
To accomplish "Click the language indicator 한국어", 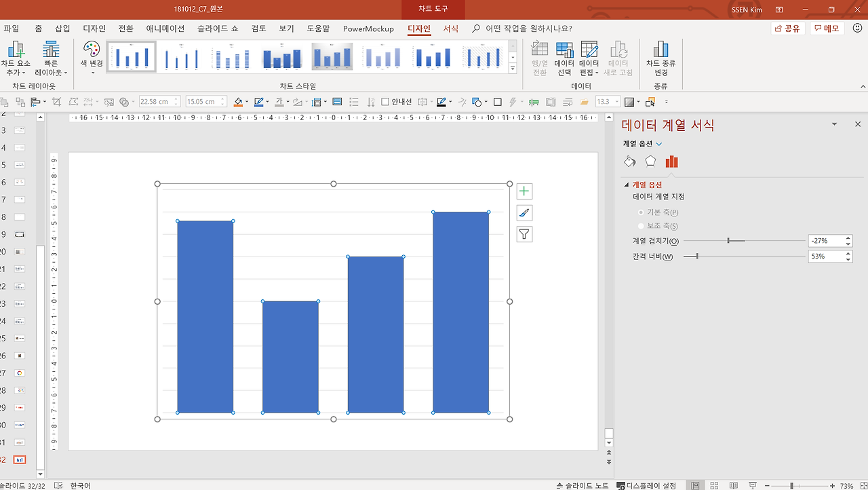I will [80, 486].
